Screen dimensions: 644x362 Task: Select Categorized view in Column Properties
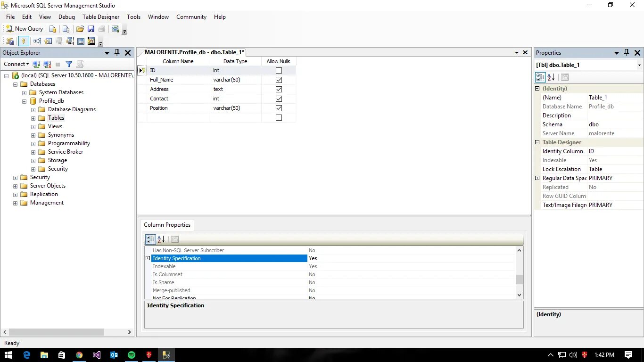click(x=150, y=239)
